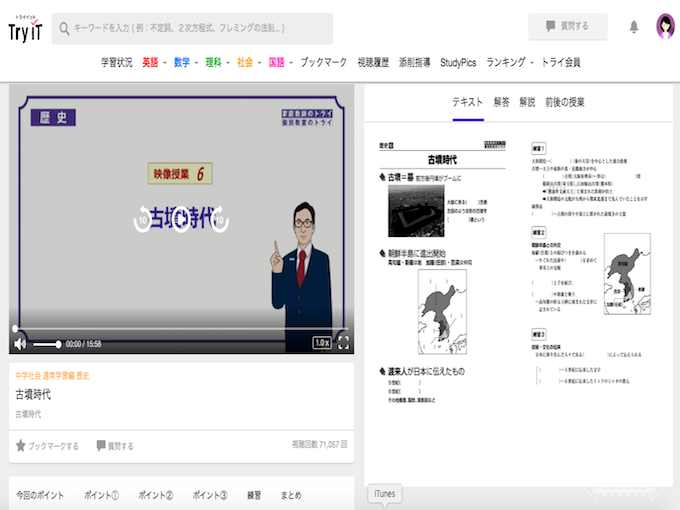Click the Try IT logo
The height and width of the screenshot is (510, 680).
click(25, 28)
